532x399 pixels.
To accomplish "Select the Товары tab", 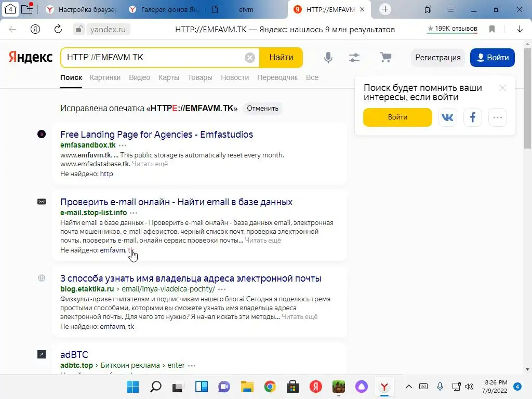I will pos(200,78).
